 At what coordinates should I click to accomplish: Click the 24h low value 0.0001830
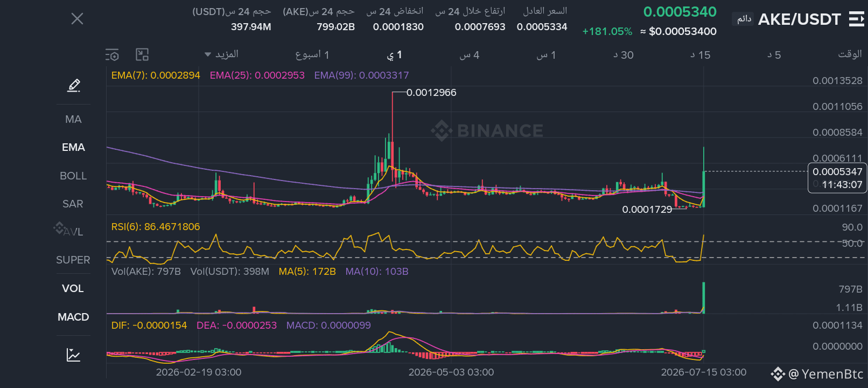398,26
